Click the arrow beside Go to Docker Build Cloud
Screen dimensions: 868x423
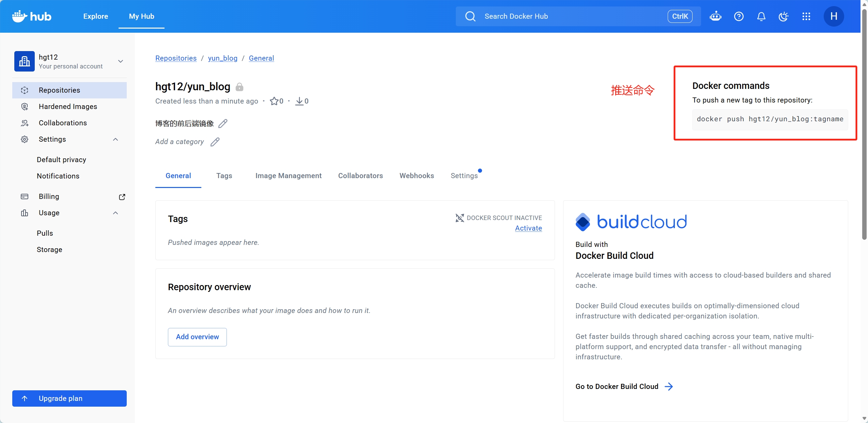pyautogui.click(x=669, y=387)
